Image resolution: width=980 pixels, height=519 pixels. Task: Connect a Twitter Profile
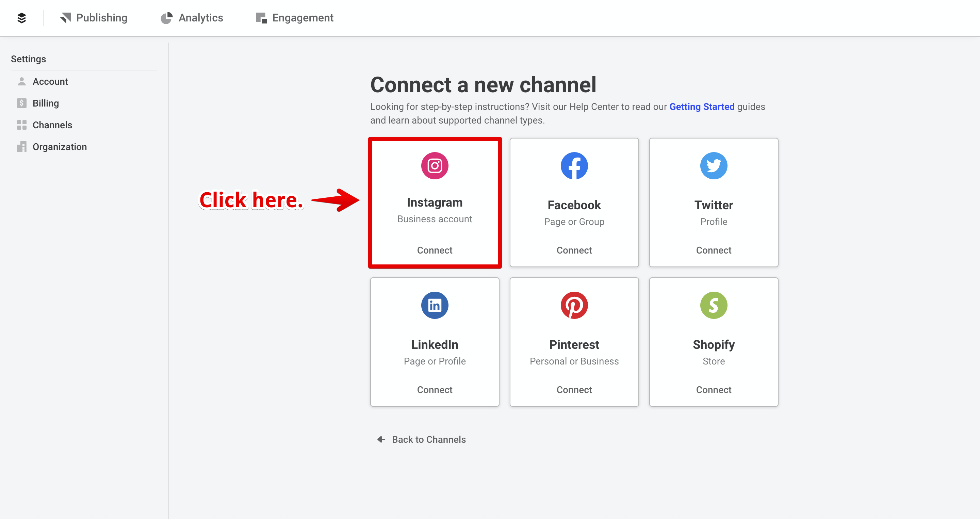713,250
